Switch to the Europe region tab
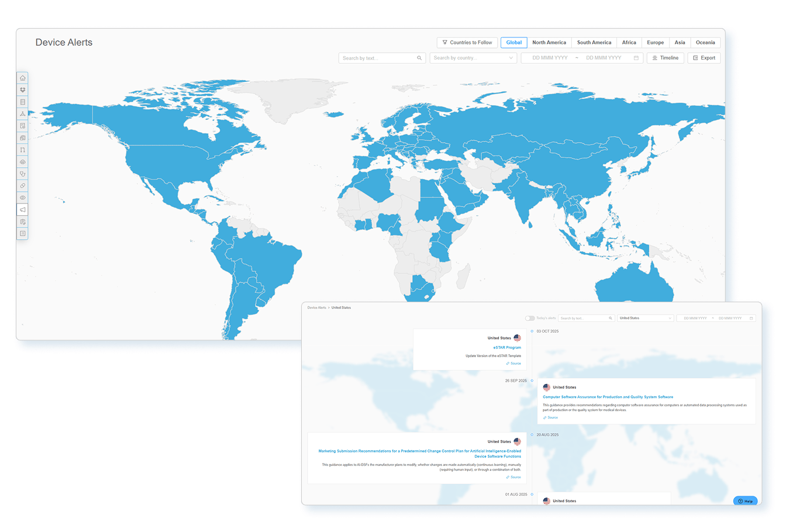Image resolution: width=786 pixels, height=532 pixels. [655, 42]
